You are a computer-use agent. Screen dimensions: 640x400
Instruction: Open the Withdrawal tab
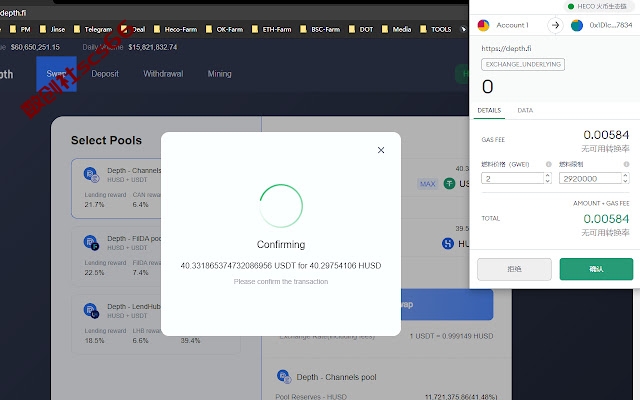point(163,74)
